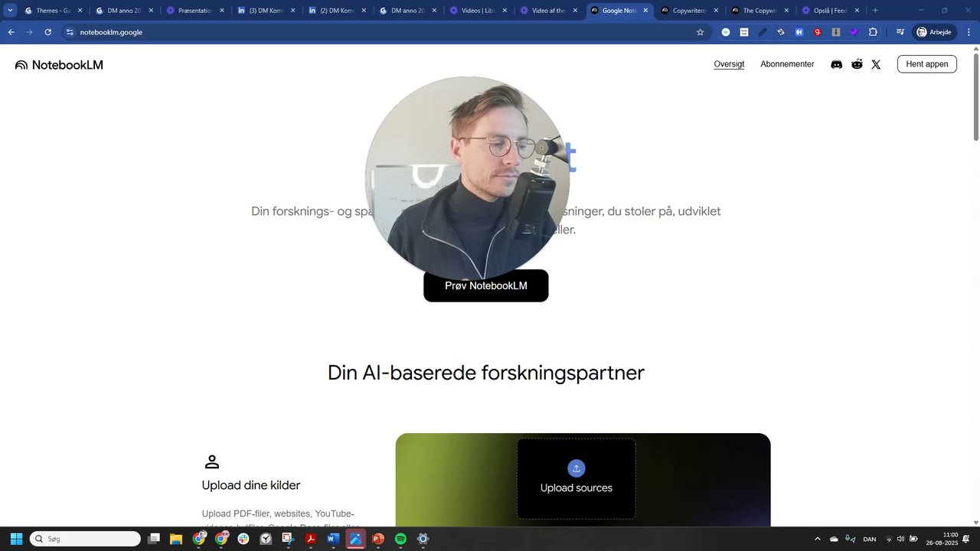Screen dimensions: 980x551
Task: Click the DAN language indicator
Action: [870, 539]
